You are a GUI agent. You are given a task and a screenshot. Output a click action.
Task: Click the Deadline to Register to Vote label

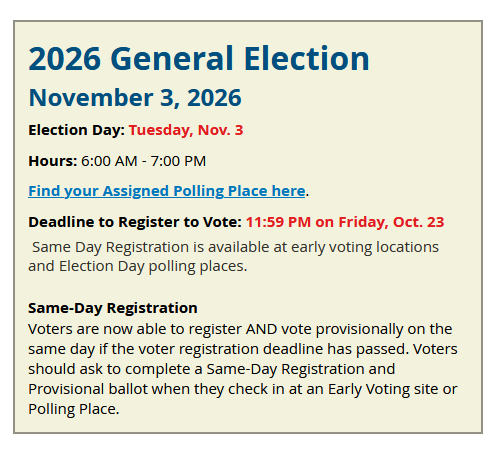(135, 222)
